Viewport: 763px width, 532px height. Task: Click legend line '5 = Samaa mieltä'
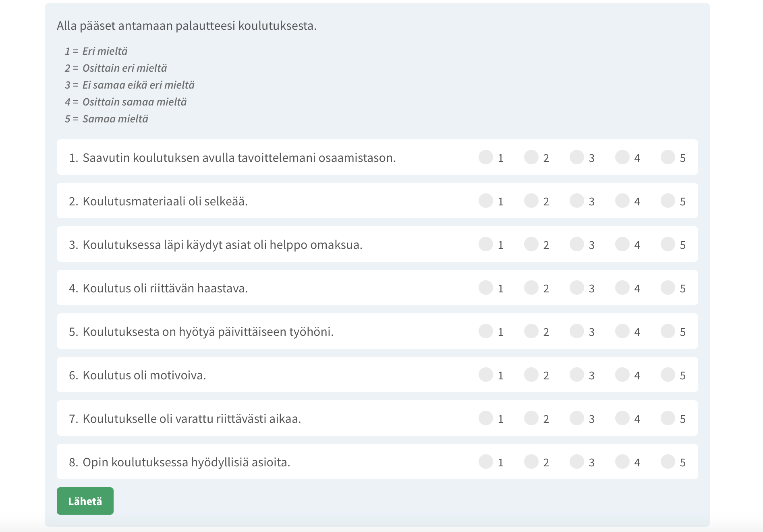tap(107, 119)
